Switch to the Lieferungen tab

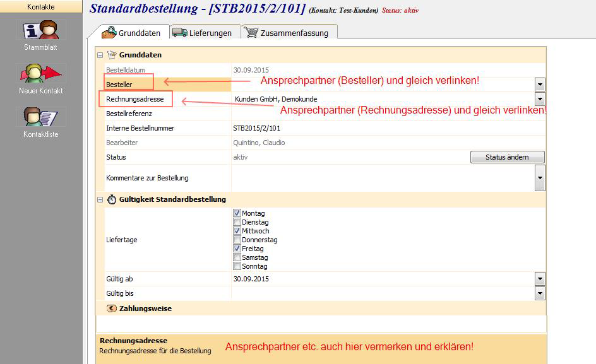203,33
